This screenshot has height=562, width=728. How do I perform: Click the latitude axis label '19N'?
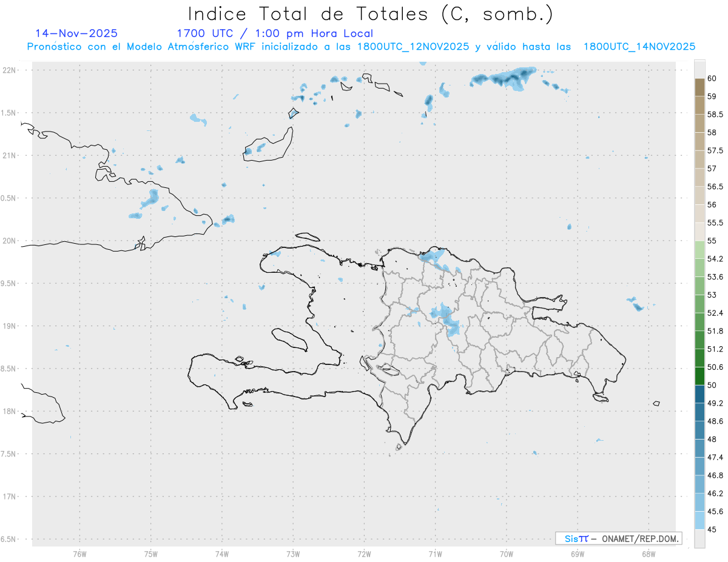[x=9, y=326]
